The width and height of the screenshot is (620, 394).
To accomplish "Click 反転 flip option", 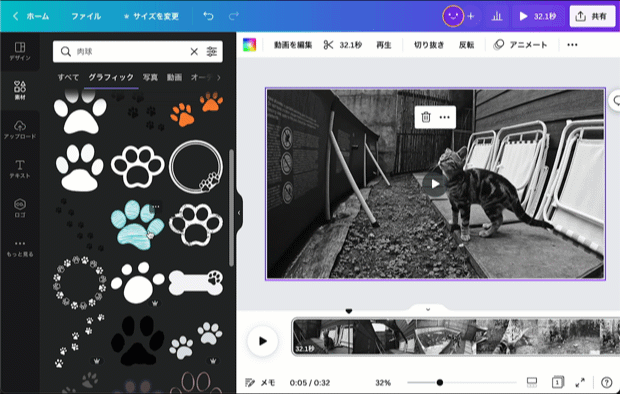I will pyautogui.click(x=466, y=45).
